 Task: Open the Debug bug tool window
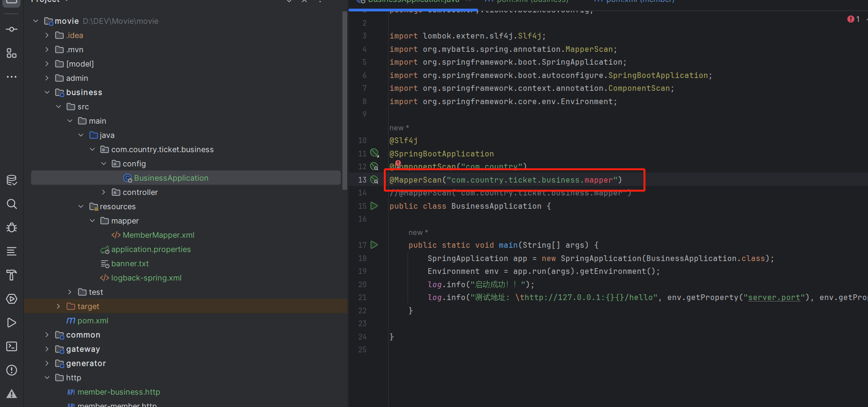(x=12, y=228)
